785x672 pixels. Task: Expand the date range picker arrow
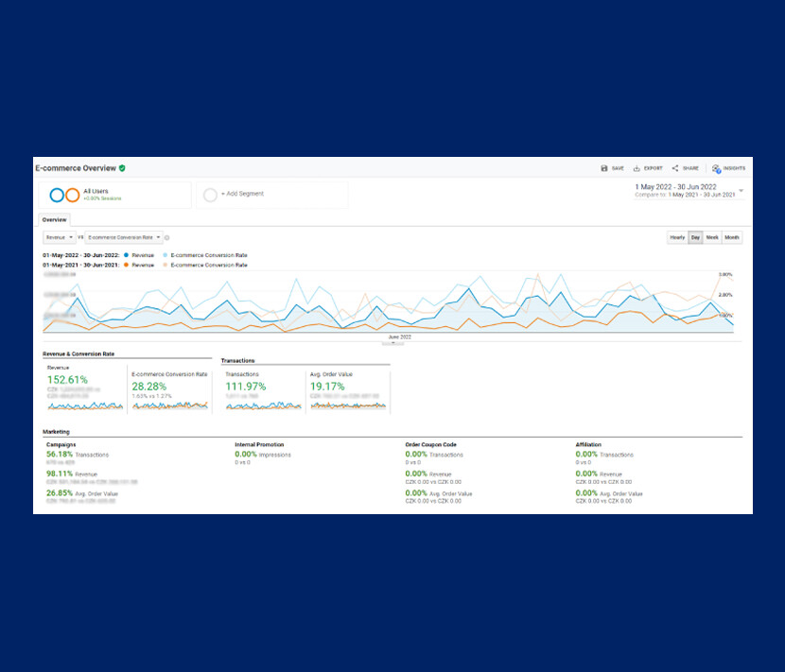[741, 191]
